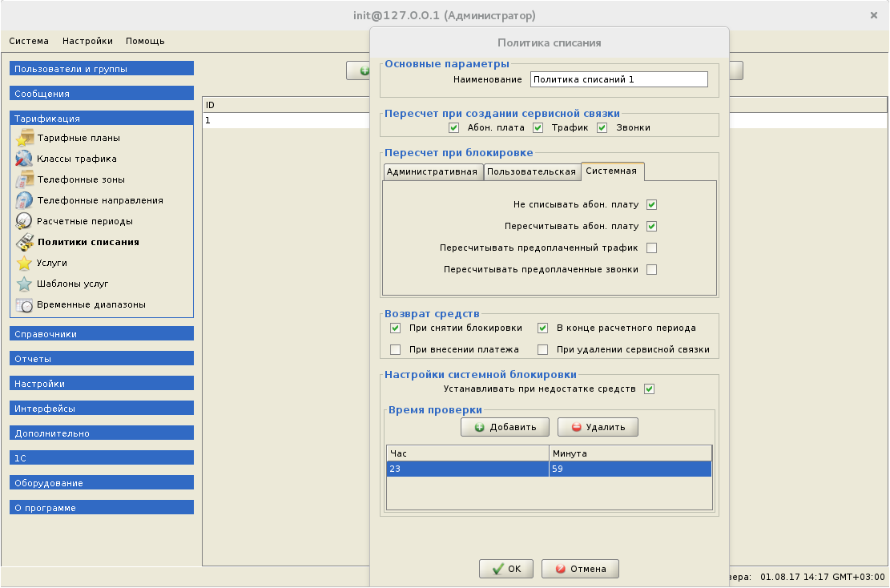Open the Помощь menu
Screen dimensions: 890x588
coord(145,41)
